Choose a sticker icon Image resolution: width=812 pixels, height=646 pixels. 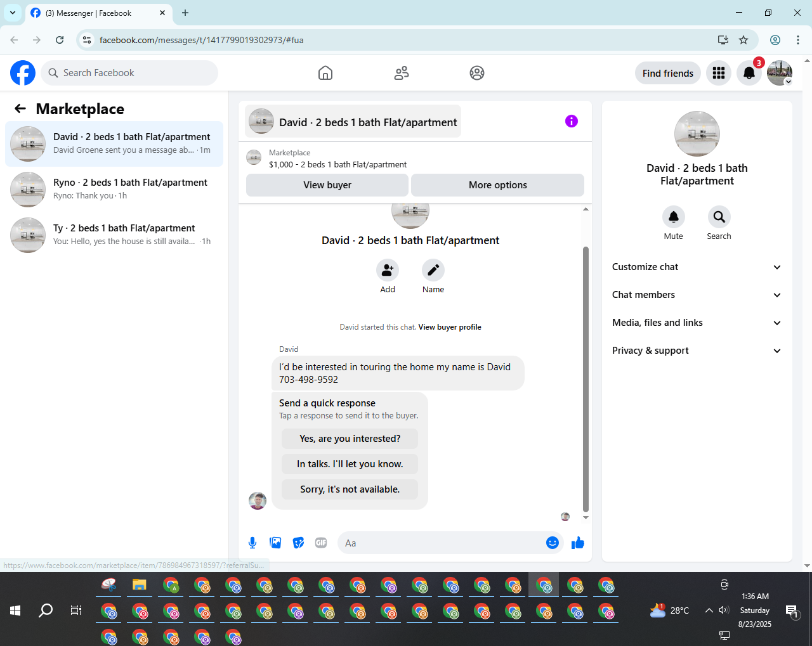pyautogui.click(x=298, y=543)
